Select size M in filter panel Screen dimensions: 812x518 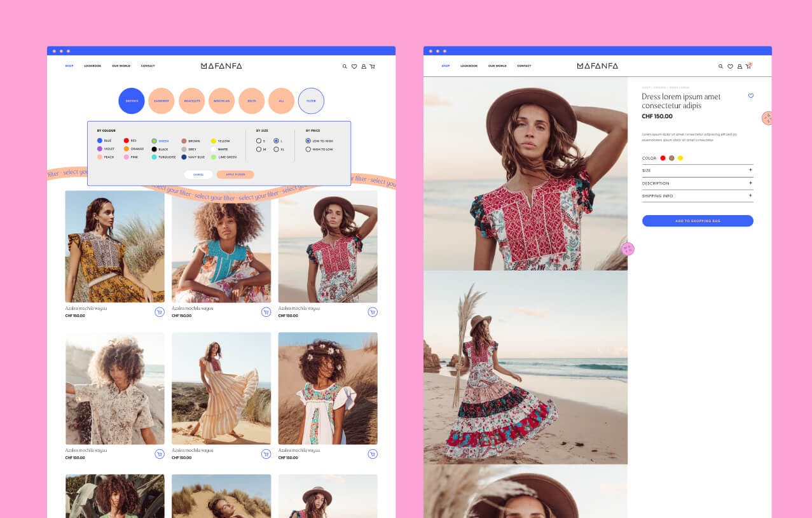[259, 150]
